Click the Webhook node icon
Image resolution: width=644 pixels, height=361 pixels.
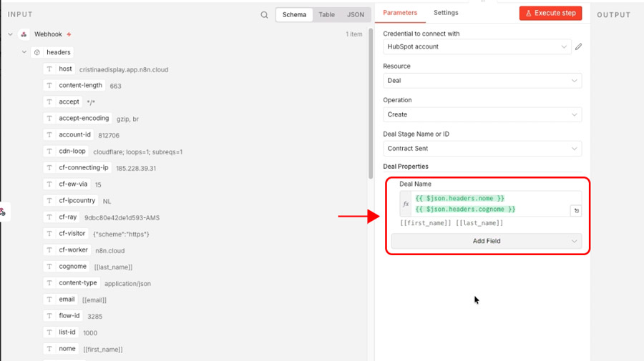click(24, 34)
